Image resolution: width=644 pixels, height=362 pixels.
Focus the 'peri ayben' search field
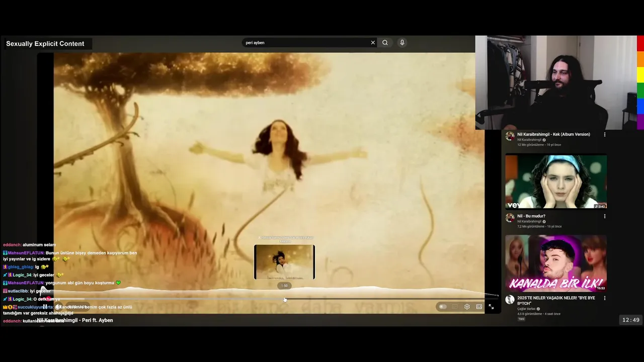point(307,43)
